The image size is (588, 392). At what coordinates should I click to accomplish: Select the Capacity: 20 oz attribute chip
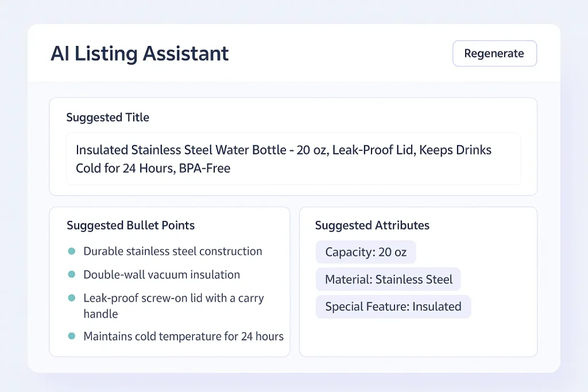tap(365, 252)
